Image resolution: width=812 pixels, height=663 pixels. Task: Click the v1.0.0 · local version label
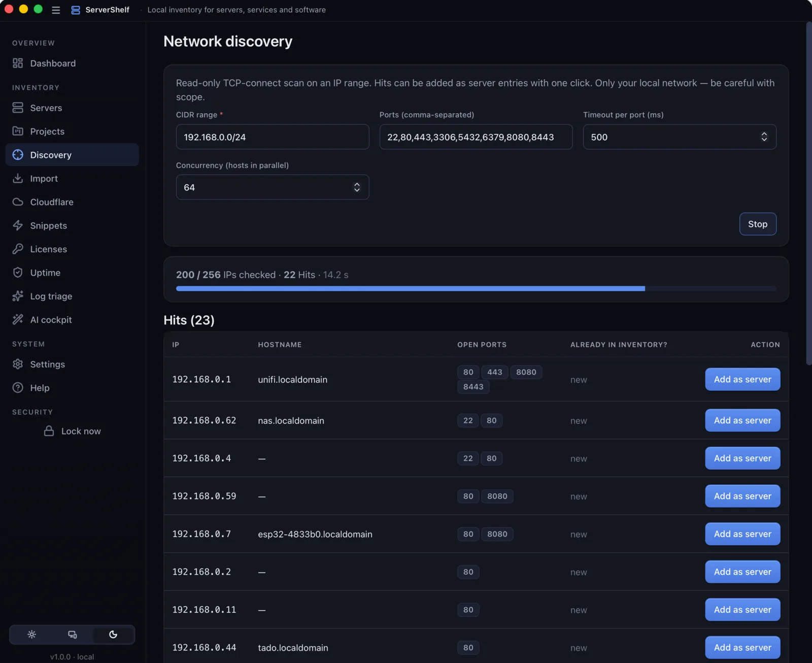coord(72,656)
